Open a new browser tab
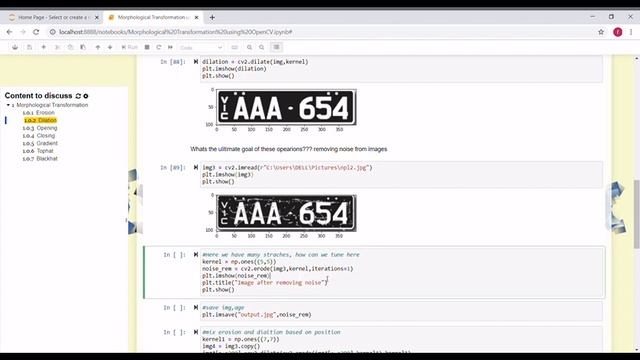This screenshot has height=360, width=640. pos(212,18)
